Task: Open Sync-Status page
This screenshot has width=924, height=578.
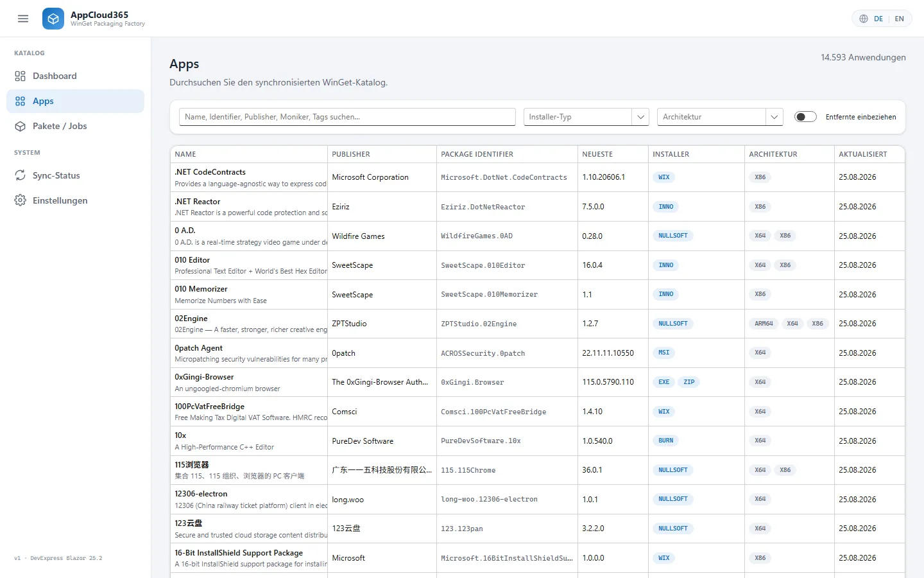Action: pyautogui.click(x=76, y=175)
